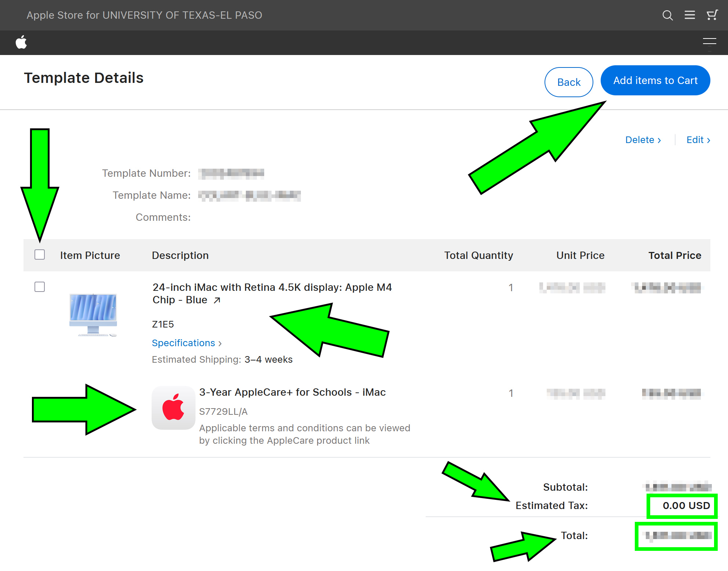Screen dimensions: 728x571
Task: Click the AppleCare+ row quantity value
Action: (x=511, y=393)
